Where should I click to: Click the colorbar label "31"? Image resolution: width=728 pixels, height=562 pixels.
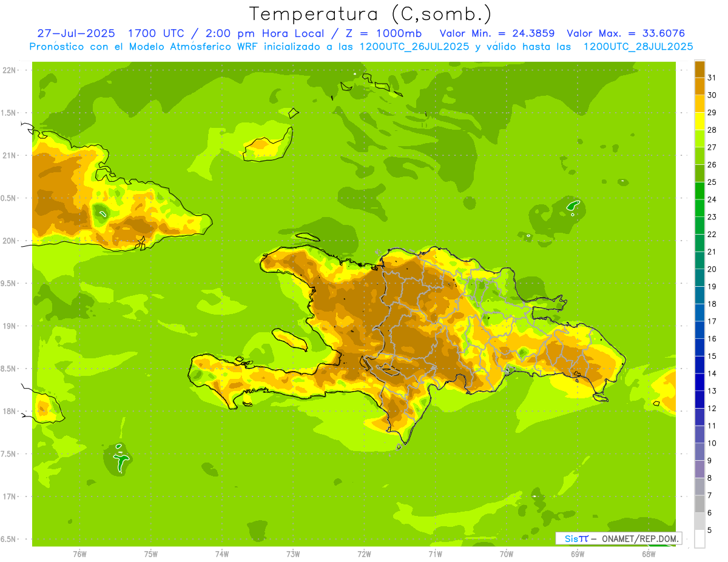pyautogui.click(x=712, y=78)
